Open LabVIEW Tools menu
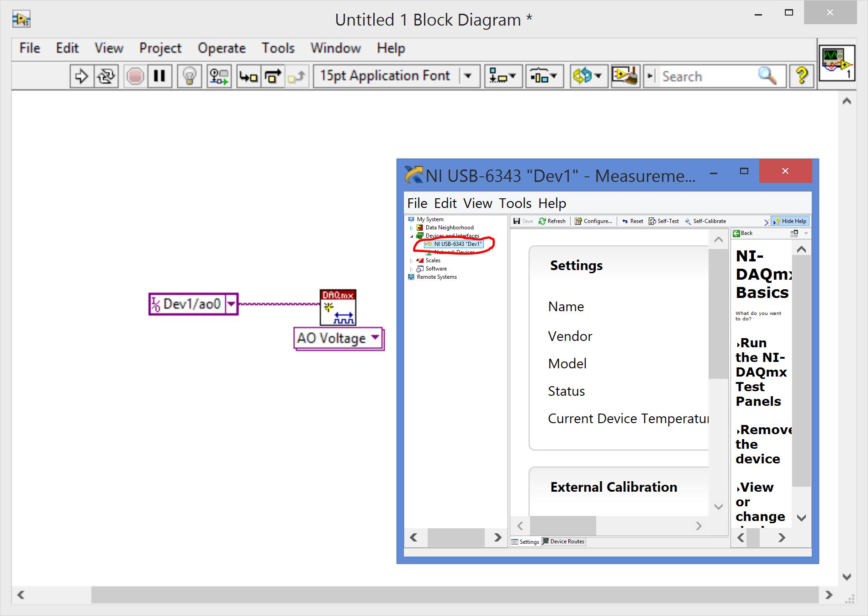The image size is (868, 616). point(278,48)
